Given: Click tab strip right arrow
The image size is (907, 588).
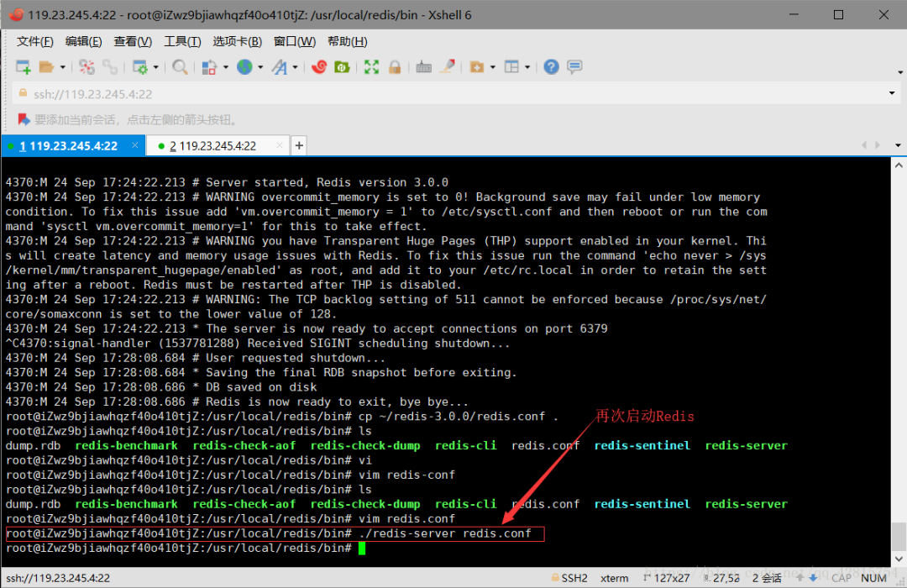Looking at the screenshot, I should 878,145.
